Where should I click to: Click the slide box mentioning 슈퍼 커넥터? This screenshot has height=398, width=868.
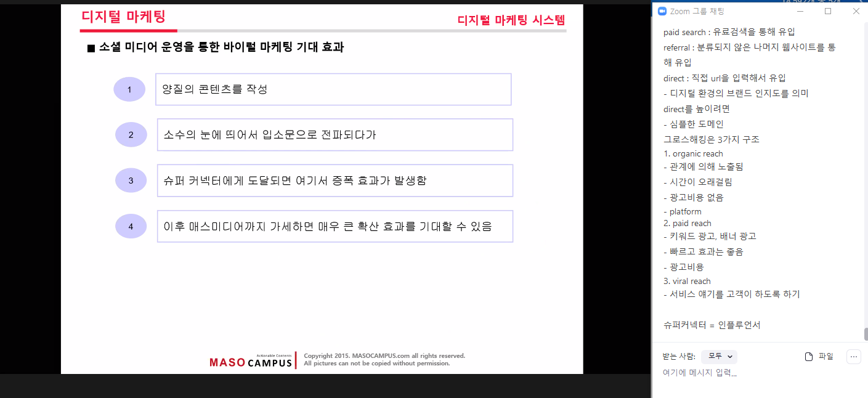pos(335,181)
